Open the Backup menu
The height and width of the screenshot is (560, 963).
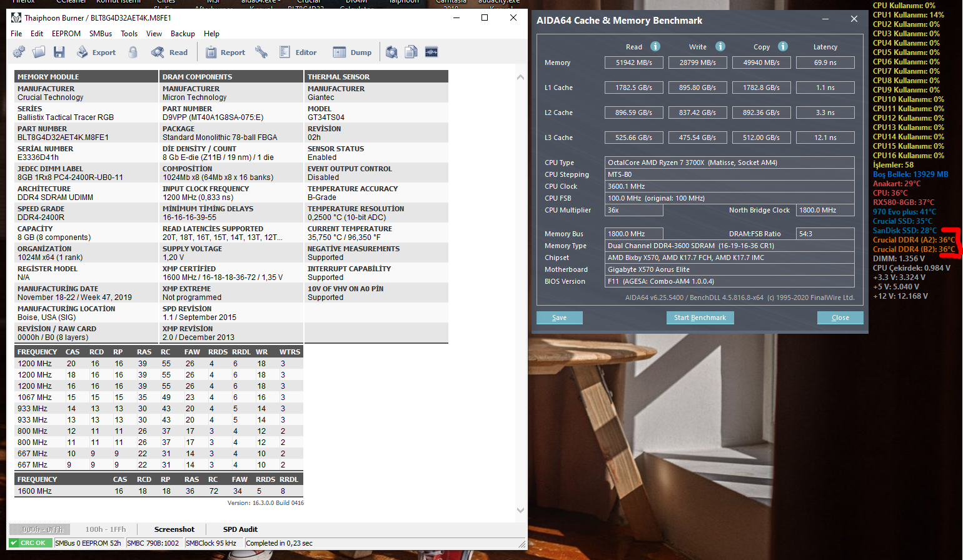(x=183, y=34)
